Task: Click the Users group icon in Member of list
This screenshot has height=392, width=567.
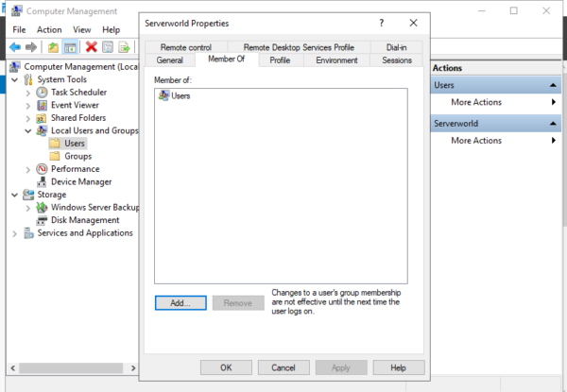Action: pyautogui.click(x=163, y=95)
